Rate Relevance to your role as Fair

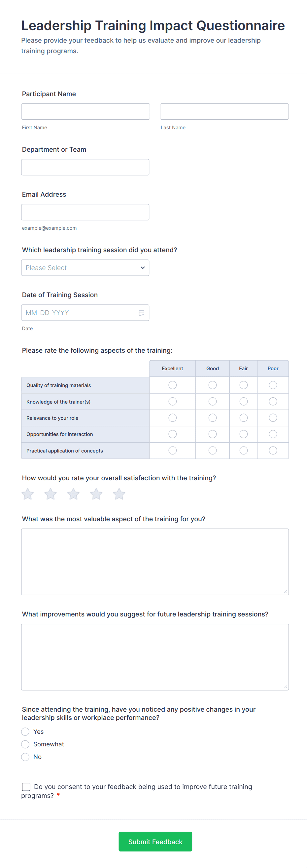coord(243,417)
